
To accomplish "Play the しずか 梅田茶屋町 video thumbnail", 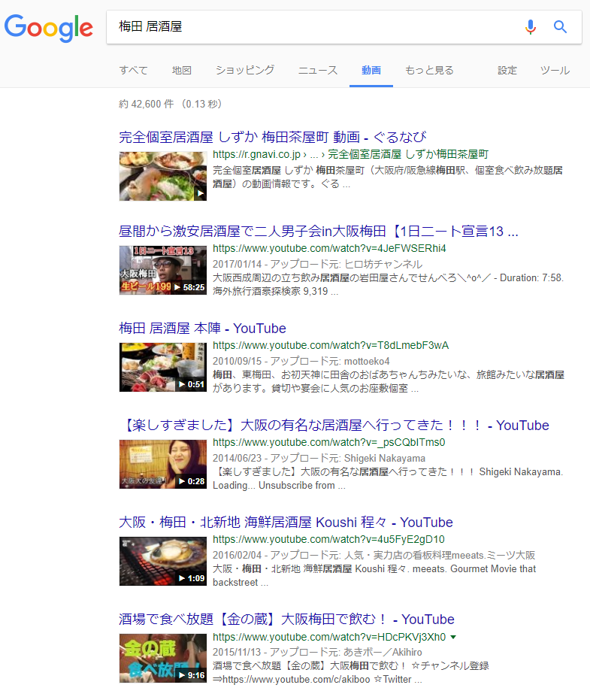I will pyautogui.click(x=163, y=176).
